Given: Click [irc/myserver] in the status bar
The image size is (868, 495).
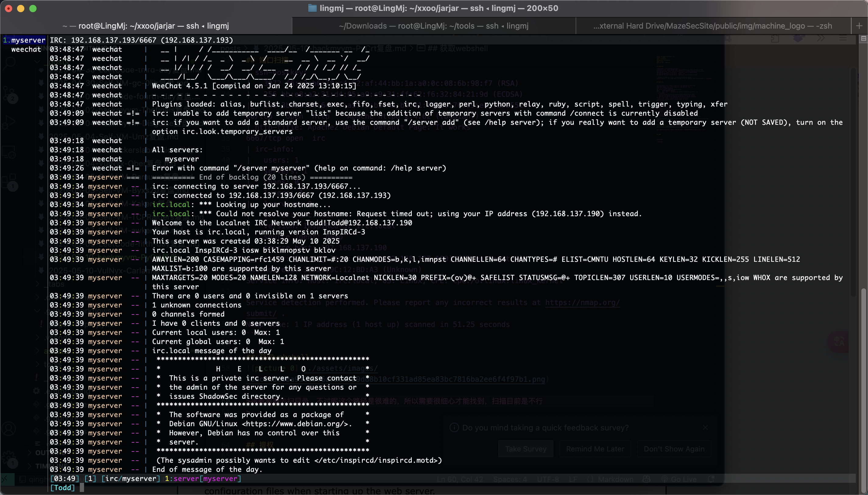Looking at the screenshot, I should pos(131,478).
